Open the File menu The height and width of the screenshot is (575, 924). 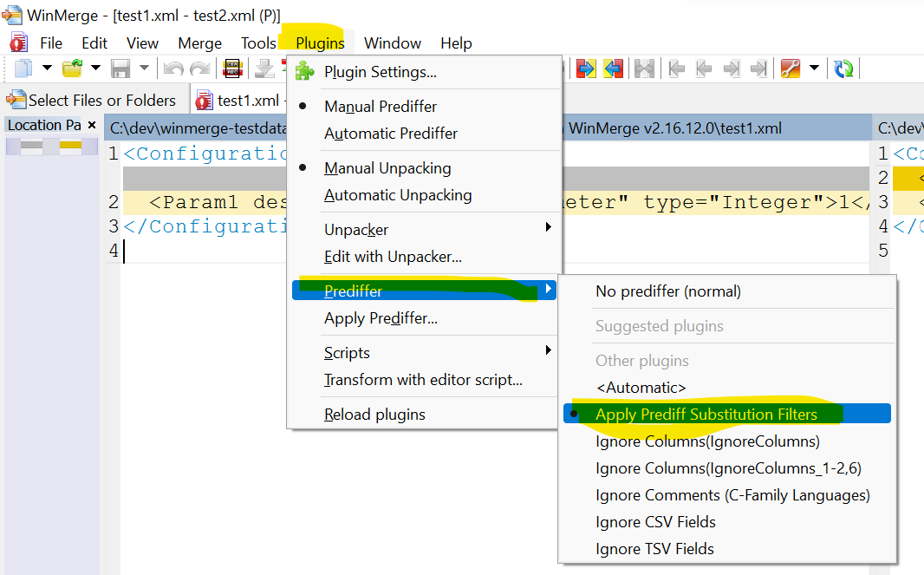click(51, 43)
